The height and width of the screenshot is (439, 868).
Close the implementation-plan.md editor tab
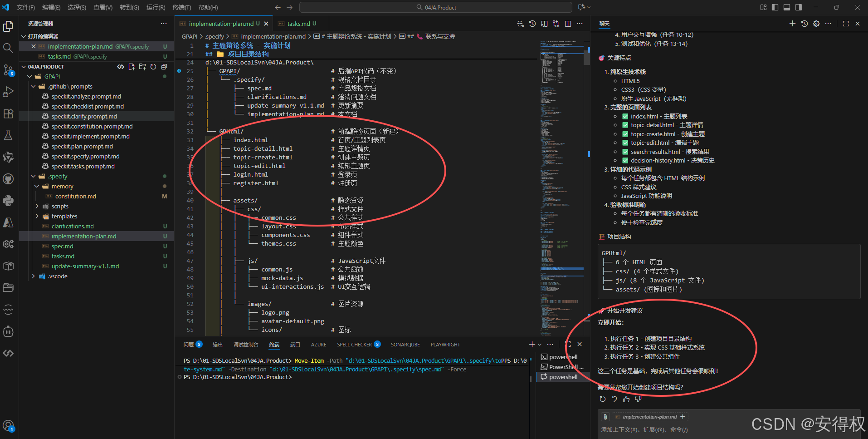pyautogui.click(x=266, y=24)
